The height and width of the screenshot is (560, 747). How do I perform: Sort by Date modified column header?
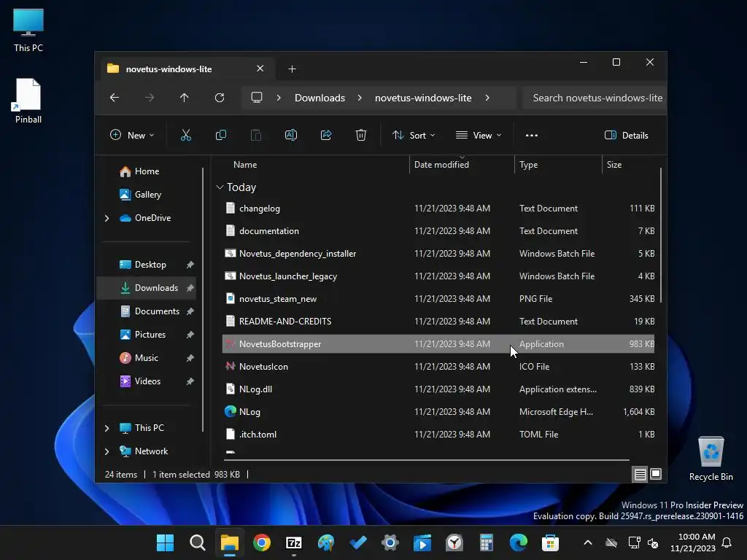(x=441, y=165)
